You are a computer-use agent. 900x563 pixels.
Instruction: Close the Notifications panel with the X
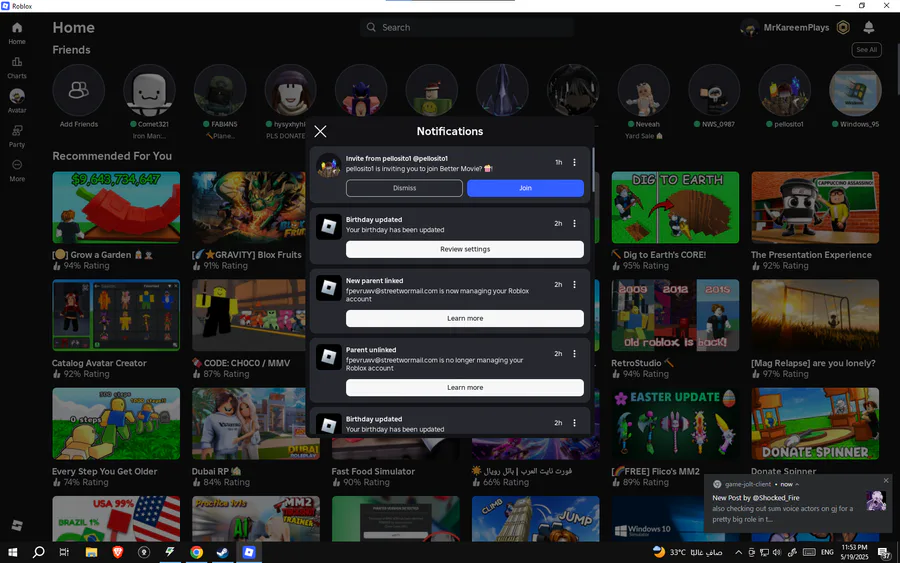point(320,131)
